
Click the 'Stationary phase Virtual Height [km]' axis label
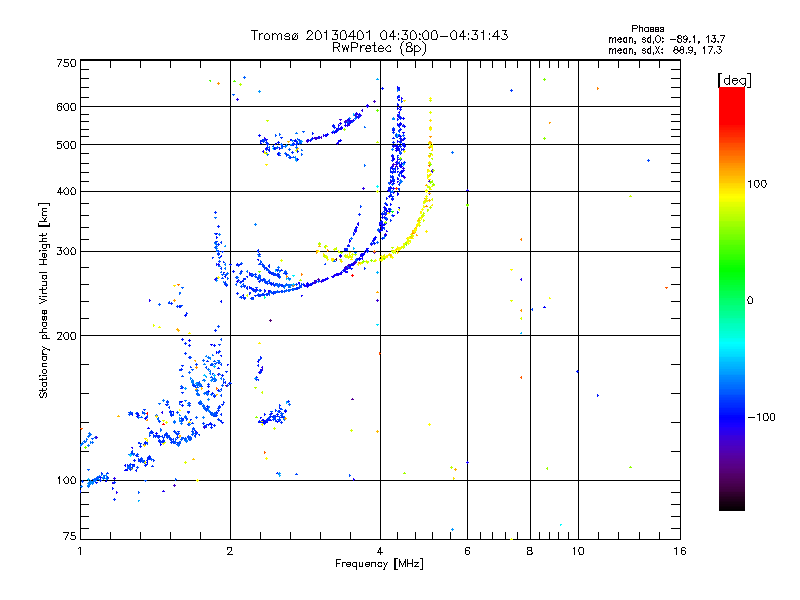(x=44, y=300)
